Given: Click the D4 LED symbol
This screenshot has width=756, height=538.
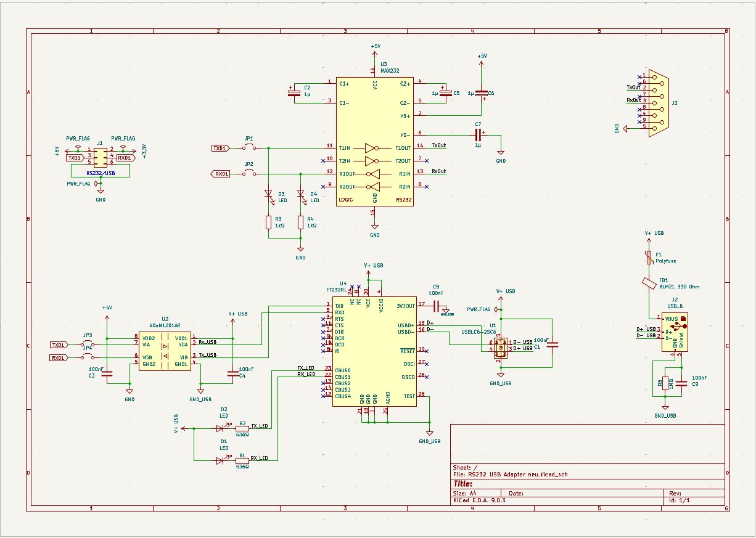Looking at the screenshot, I should coord(300,194).
